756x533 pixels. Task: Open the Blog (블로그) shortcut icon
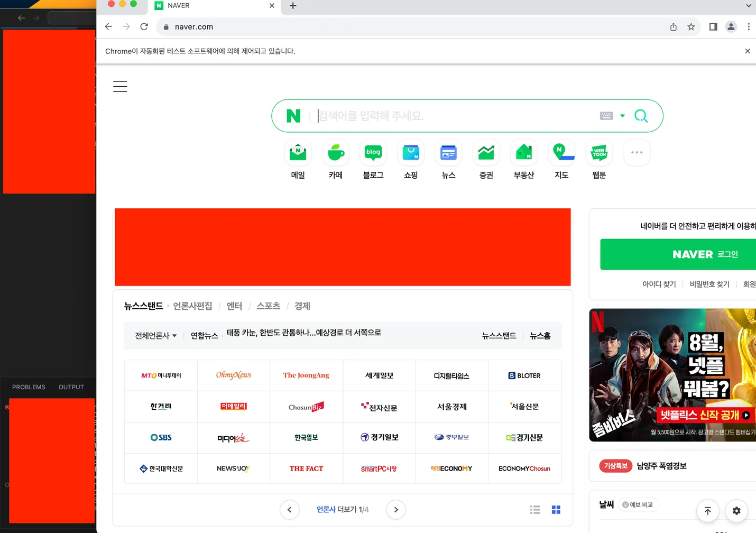[x=373, y=153]
